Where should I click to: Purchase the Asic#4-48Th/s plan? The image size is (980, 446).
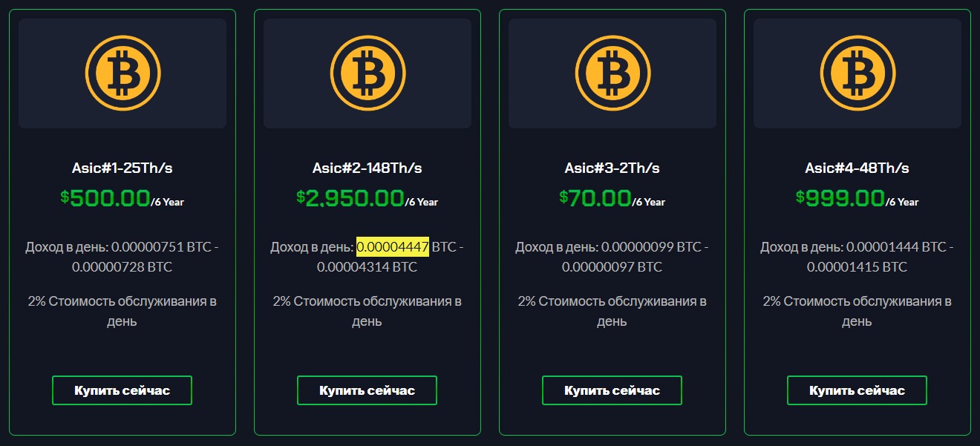tap(857, 390)
